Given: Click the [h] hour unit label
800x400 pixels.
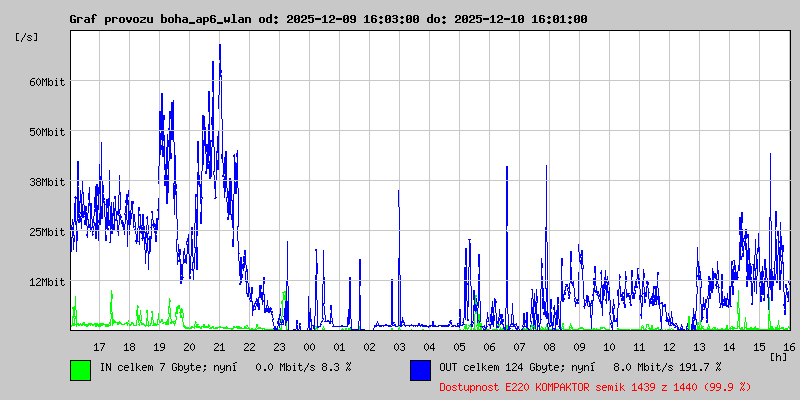Looking at the screenshot, I should pyautogui.click(x=779, y=357).
